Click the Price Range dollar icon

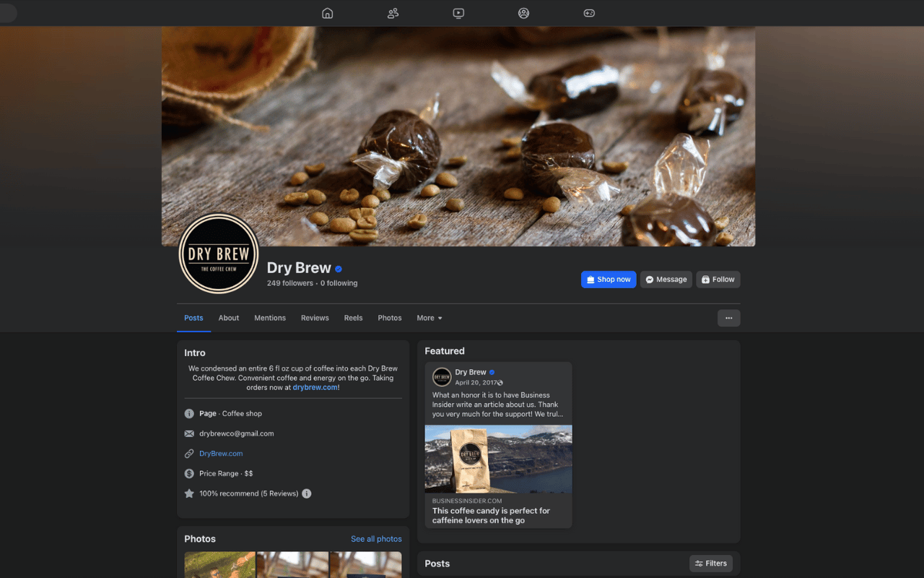[189, 474]
